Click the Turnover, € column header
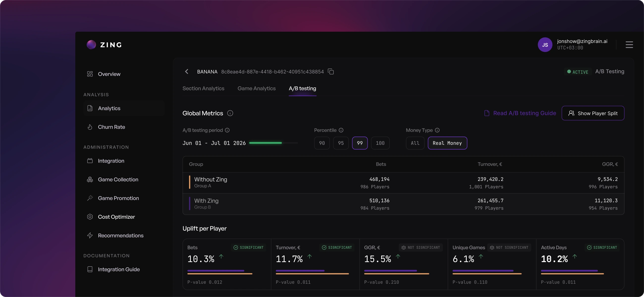The width and height of the screenshot is (644, 297). (489, 164)
